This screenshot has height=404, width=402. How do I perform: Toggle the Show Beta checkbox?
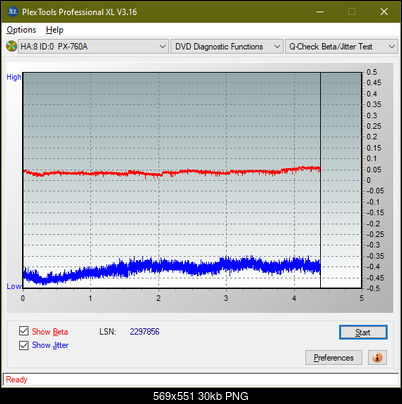tap(24, 331)
